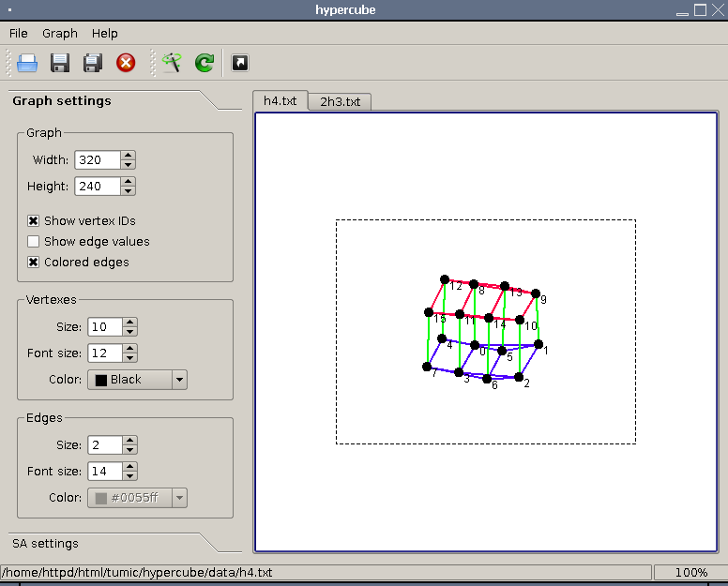Screen dimensions: 728x586
Task: Click the save floppy disk icon
Action: point(60,63)
